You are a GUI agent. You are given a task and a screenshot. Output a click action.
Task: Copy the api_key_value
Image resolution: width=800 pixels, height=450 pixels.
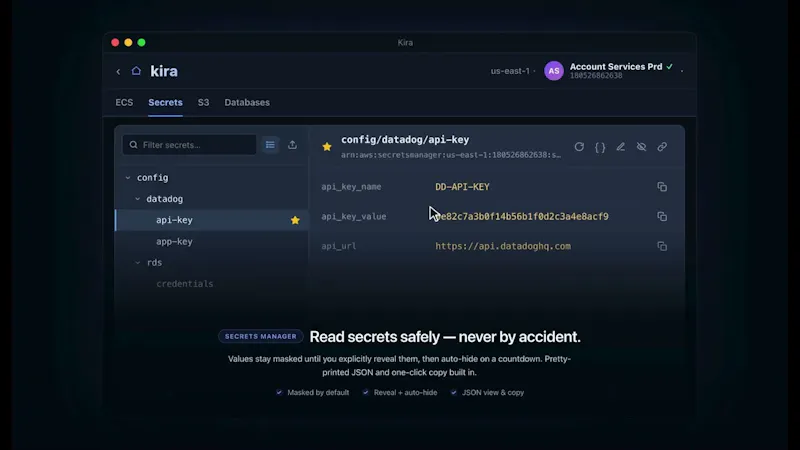point(662,216)
